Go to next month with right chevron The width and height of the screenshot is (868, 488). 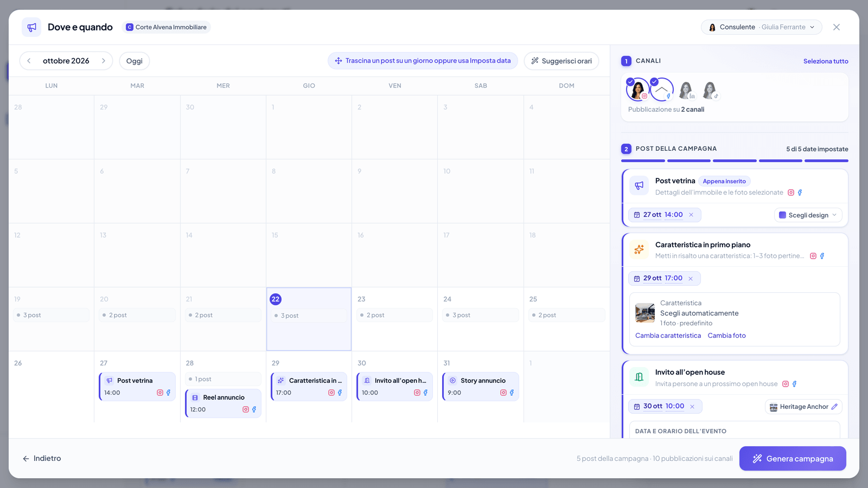104,61
